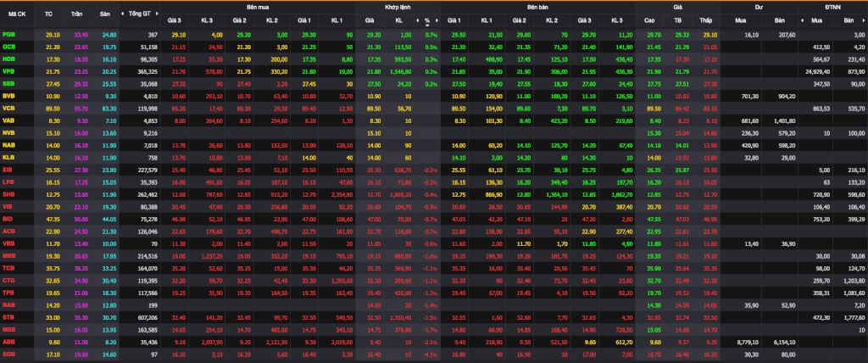The width and height of the screenshot is (868, 363).
Task: Open NAB stock ticker
Action: (8, 145)
